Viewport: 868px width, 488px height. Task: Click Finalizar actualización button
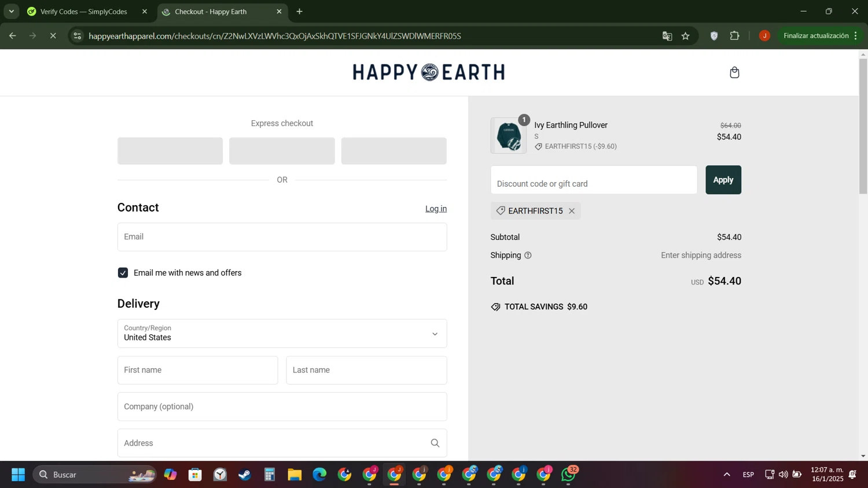816,36
